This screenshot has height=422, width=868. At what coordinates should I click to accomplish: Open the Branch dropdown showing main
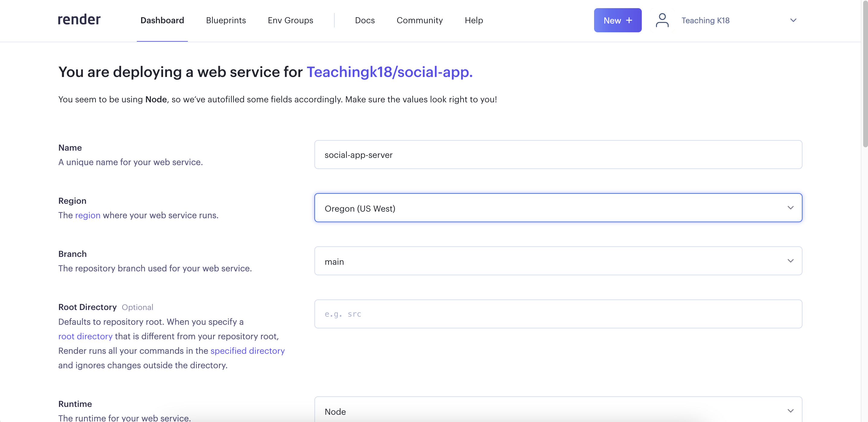coord(558,261)
